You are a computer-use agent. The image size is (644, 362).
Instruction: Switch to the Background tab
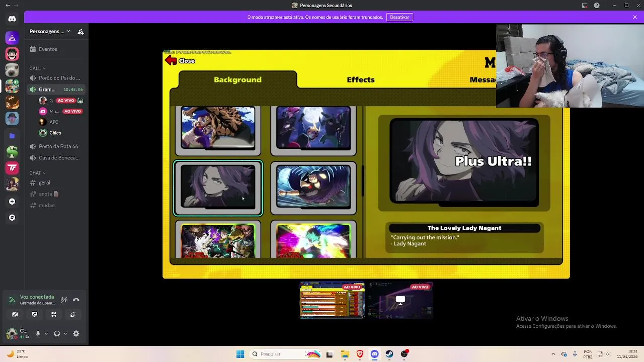pos(237,79)
